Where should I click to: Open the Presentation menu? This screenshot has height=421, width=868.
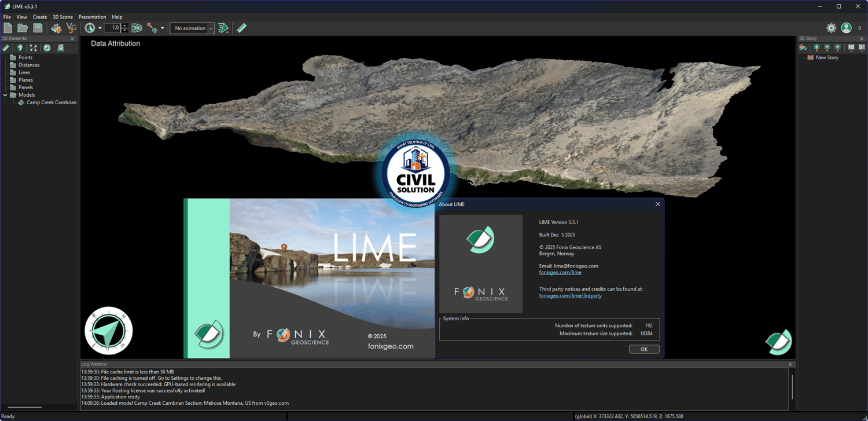(93, 17)
